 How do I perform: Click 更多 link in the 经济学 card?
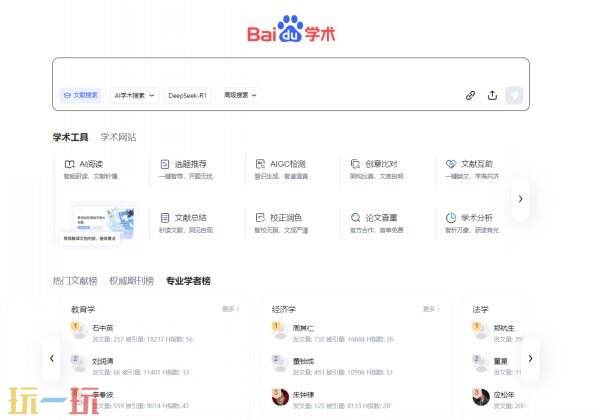click(431, 309)
